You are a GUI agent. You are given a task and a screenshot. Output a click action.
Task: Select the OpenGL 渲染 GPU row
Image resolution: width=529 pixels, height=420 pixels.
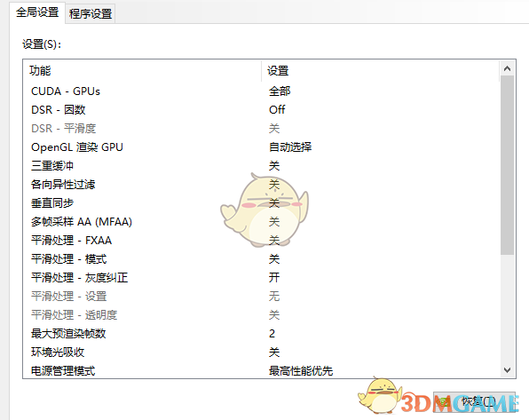coord(262,147)
